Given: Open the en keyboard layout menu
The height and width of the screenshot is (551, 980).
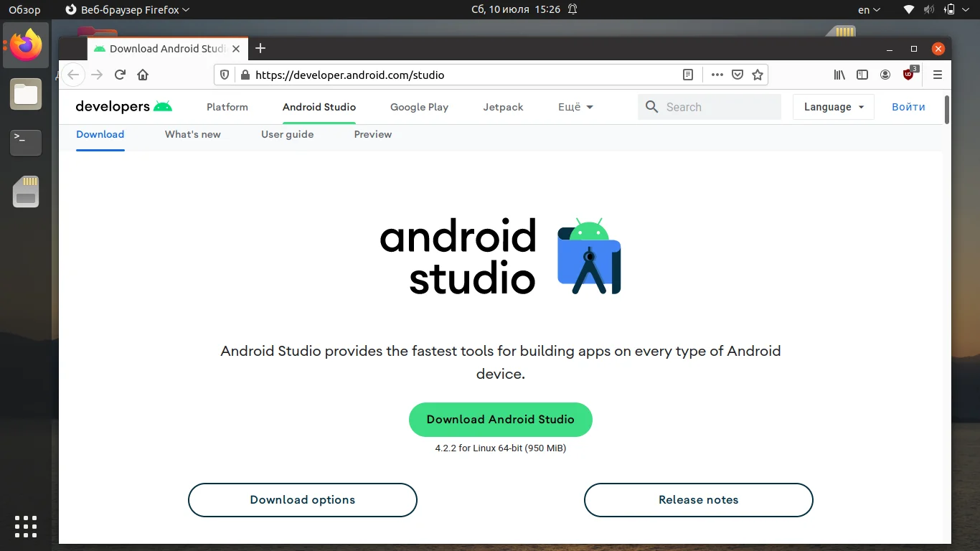Looking at the screenshot, I should [869, 10].
